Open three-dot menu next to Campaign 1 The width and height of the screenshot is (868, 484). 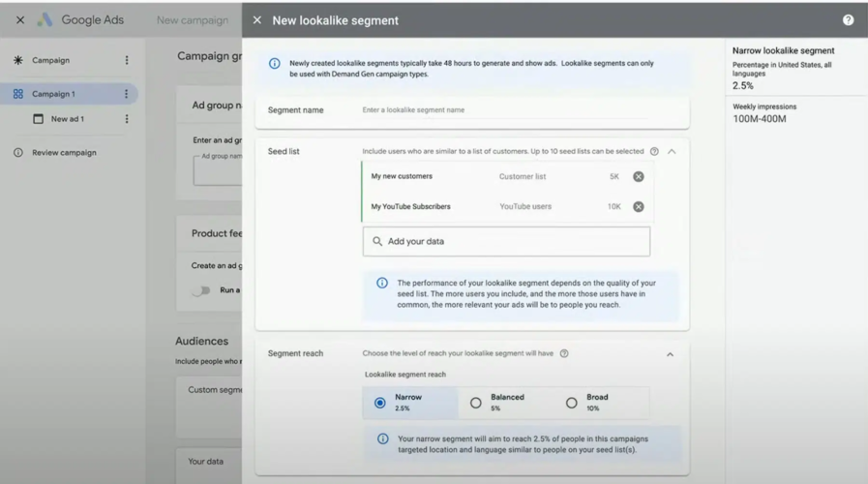pyautogui.click(x=127, y=94)
